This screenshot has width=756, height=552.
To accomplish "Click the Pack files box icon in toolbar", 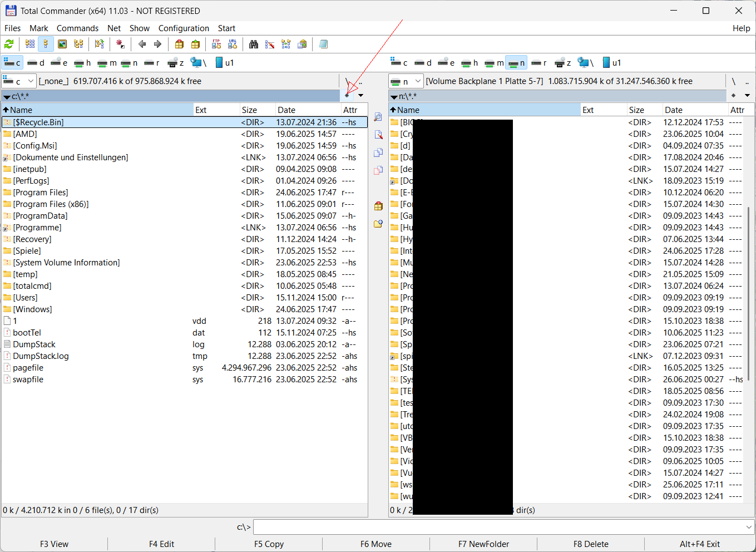I will (179, 44).
